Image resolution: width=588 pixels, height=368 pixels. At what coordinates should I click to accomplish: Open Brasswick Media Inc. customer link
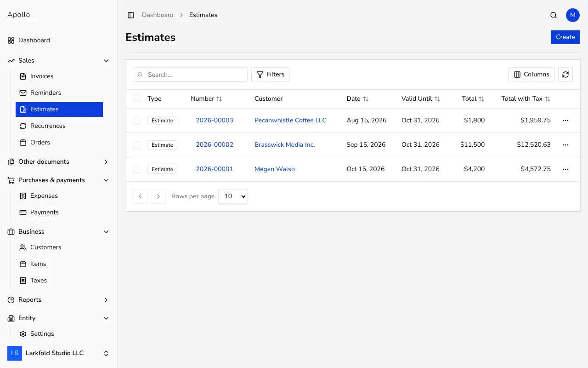click(x=285, y=145)
